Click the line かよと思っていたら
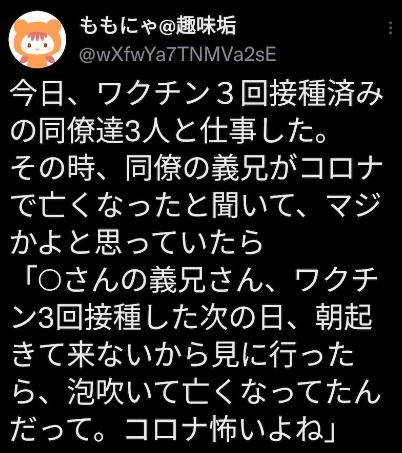This screenshot has width=402, height=453. [x=138, y=243]
